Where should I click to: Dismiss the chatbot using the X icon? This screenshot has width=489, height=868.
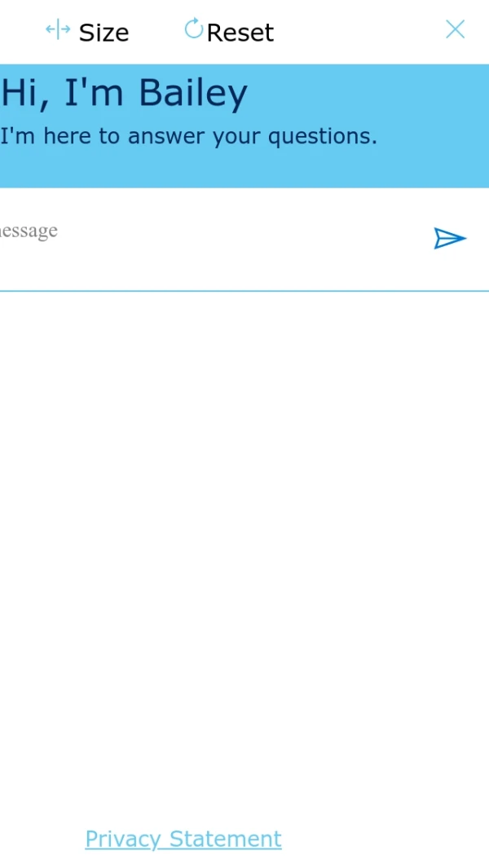coord(456,29)
